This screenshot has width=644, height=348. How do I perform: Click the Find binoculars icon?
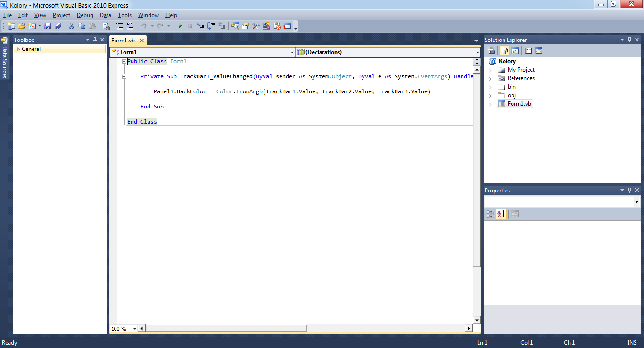click(x=106, y=26)
